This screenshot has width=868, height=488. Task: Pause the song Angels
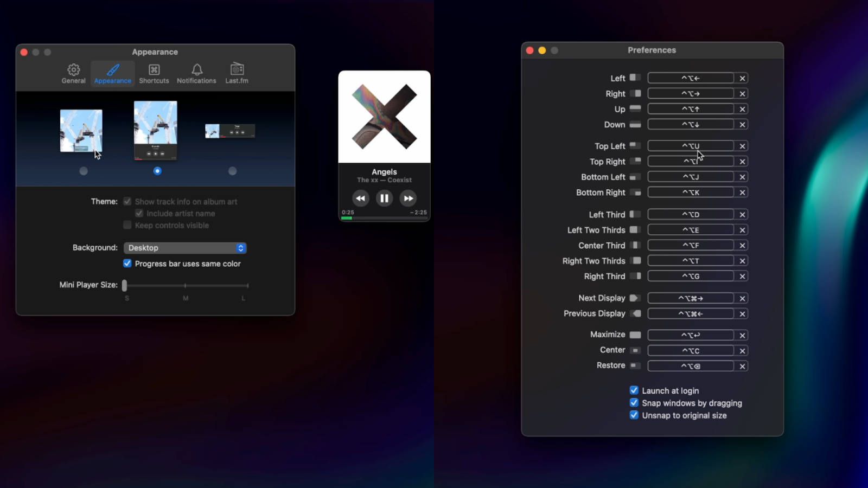[384, 198]
